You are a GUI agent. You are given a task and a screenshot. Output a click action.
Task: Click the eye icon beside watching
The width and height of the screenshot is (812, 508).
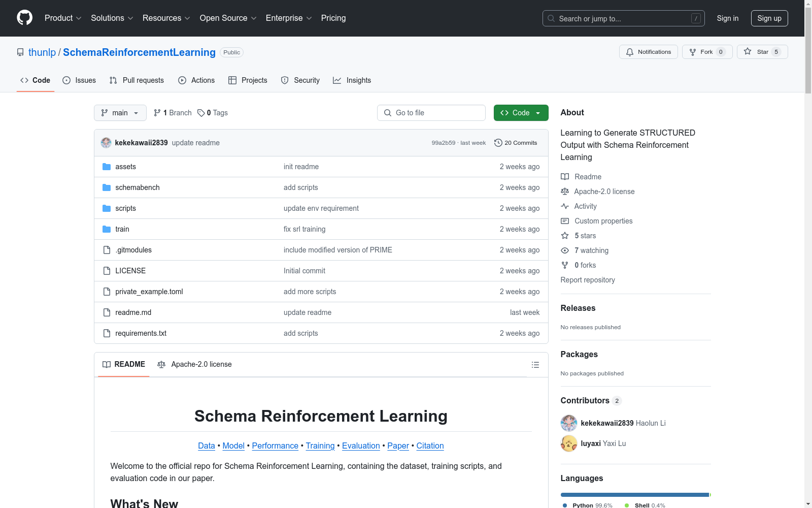(565, 250)
